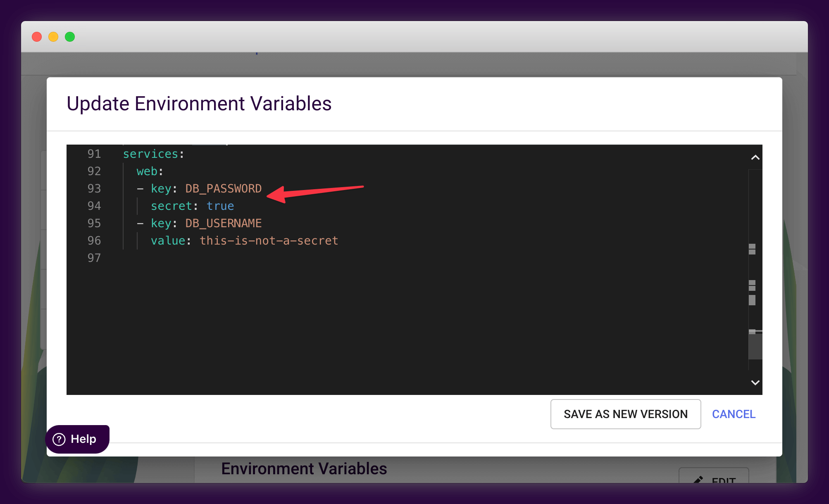Open the Help widget
This screenshot has height=504, width=829.
(77, 439)
